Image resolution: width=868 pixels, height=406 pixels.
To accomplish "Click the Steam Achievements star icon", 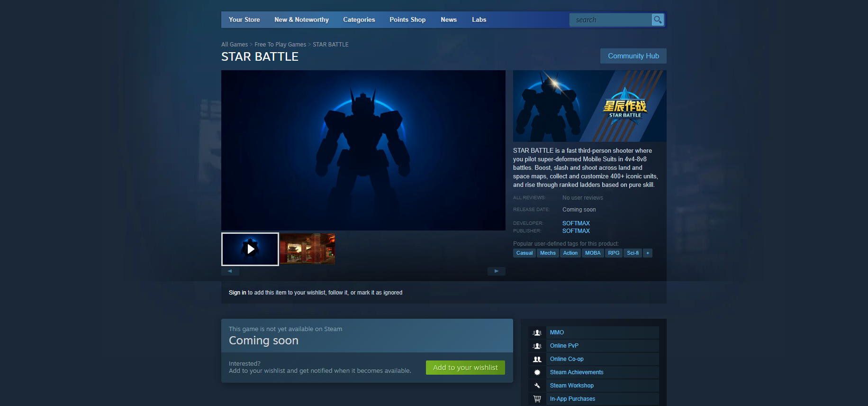I will (537, 372).
